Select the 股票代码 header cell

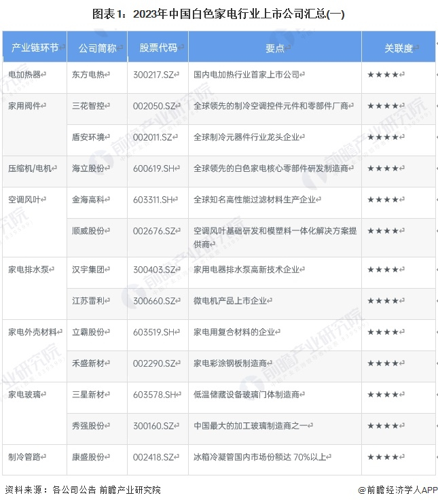coord(158,47)
